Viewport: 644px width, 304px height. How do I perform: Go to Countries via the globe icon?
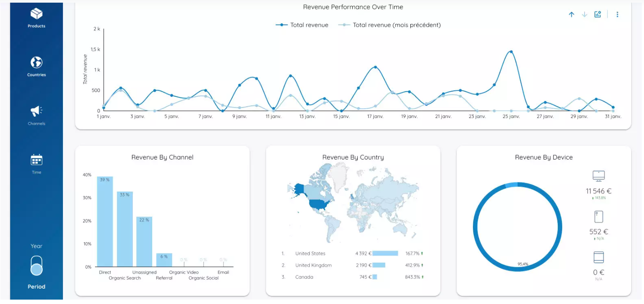click(x=37, y=62)
